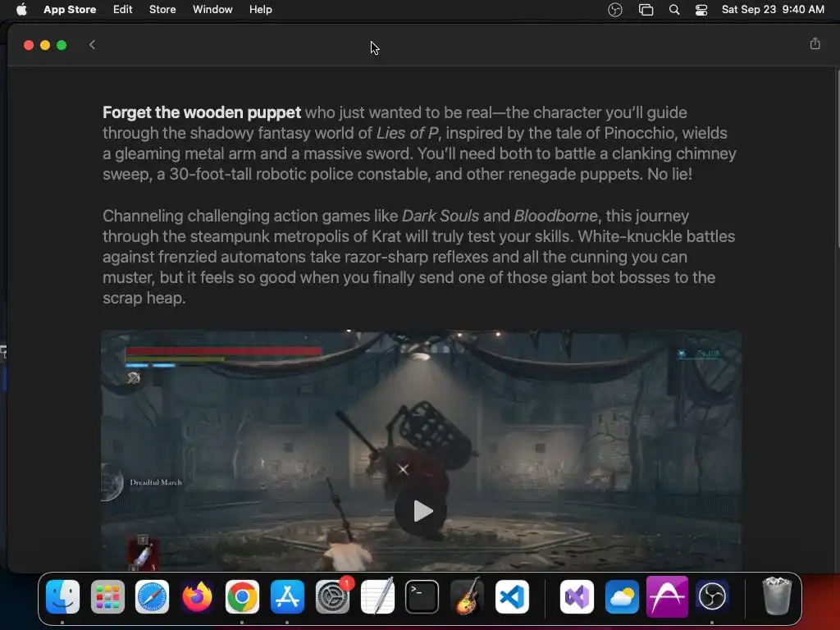
Task: Open the Apple menu
Action: tap(21, 10)
